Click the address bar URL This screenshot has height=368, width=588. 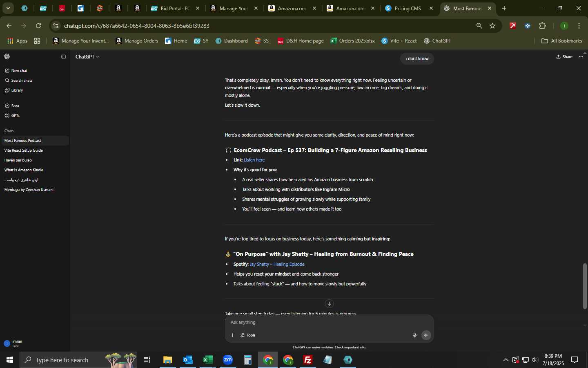pos(137,26)
